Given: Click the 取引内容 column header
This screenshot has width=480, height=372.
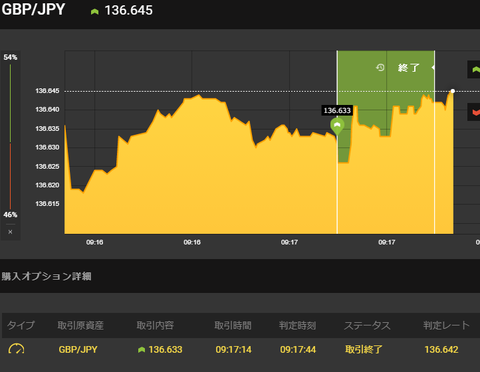Looking at the screenshot, I should click(155, 325).
